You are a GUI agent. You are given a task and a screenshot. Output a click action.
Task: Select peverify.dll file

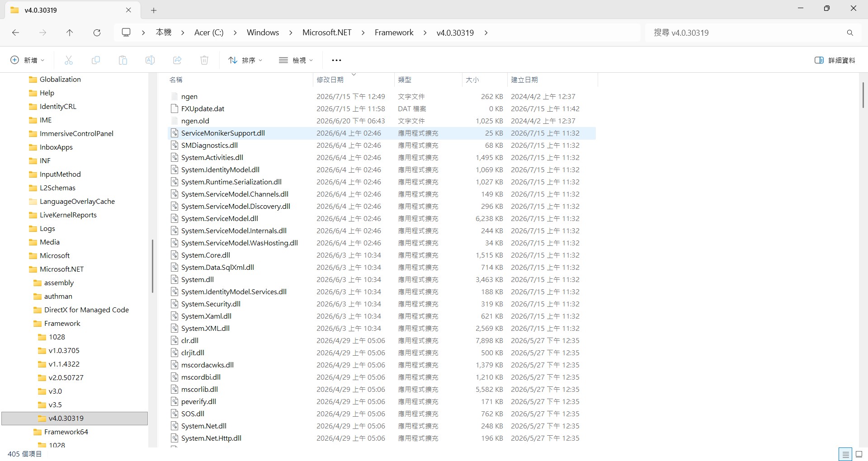coord(382,402)
